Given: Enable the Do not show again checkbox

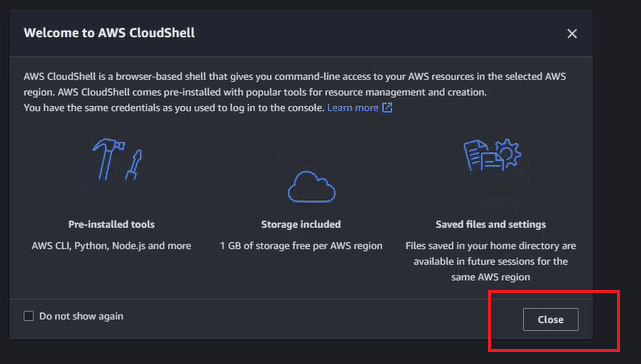Looking at the screenshot, I should tap(29, 316).
